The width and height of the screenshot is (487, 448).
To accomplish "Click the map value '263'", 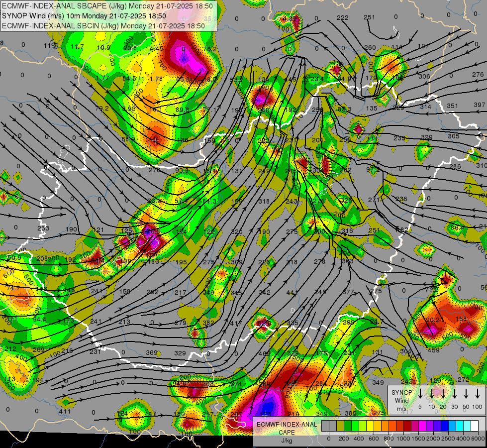I will (43, 228).
